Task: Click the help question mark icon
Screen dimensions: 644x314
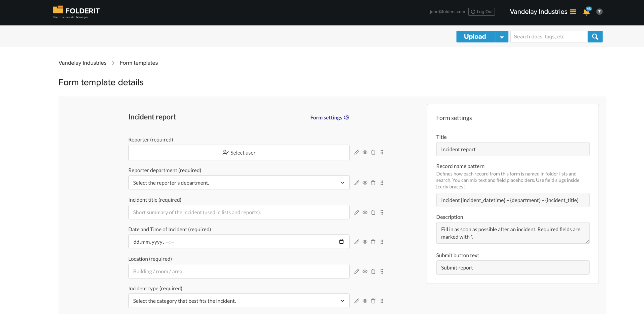Action: (599, 12)
